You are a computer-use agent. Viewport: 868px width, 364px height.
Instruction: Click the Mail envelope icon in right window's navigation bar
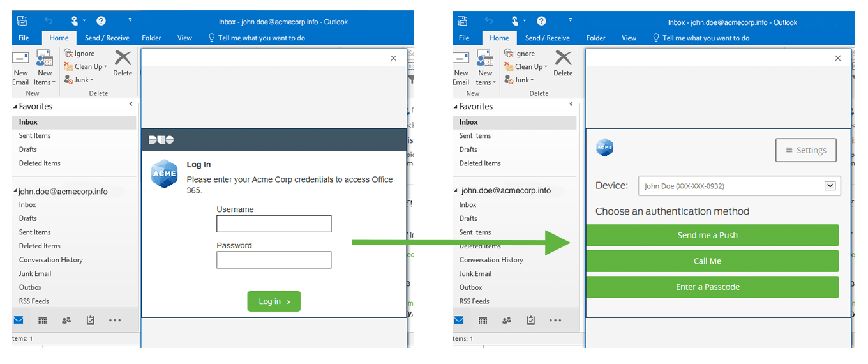pos(459,320)
